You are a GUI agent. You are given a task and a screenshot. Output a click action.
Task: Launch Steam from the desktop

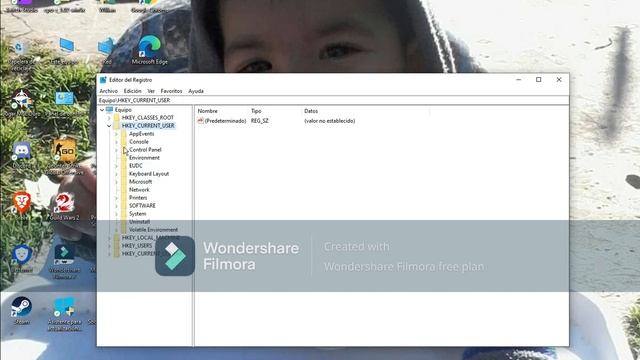click(x=21, y=310)
